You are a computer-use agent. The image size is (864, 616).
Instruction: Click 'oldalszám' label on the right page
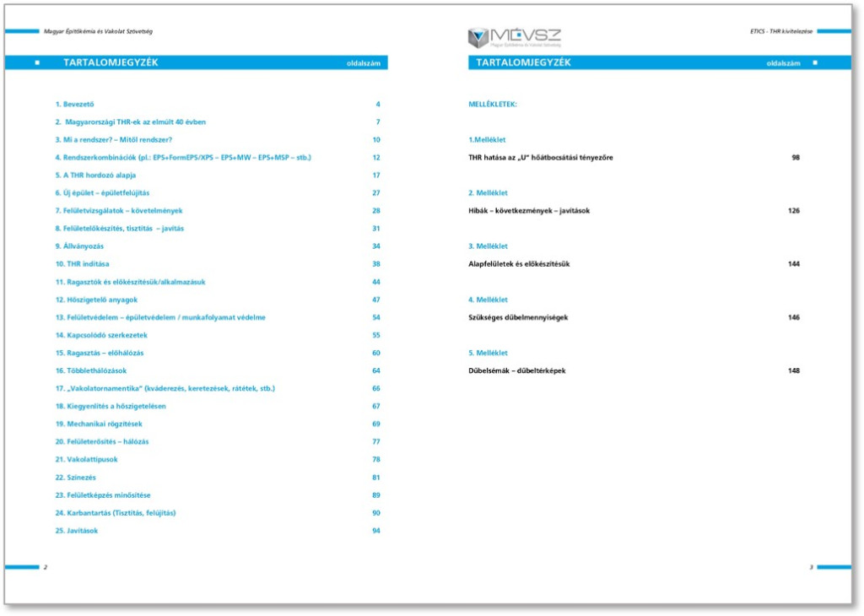tap(783, 63)
